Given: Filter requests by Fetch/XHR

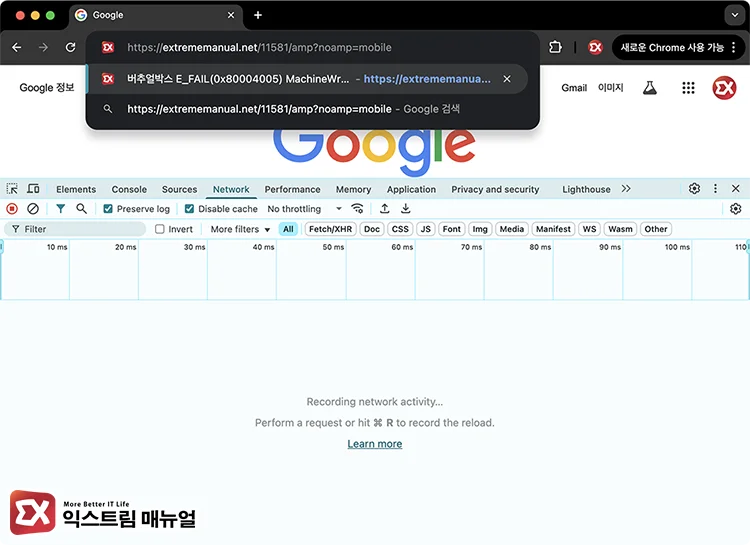Looking at the screenshot, I should (x=331, y=229).
